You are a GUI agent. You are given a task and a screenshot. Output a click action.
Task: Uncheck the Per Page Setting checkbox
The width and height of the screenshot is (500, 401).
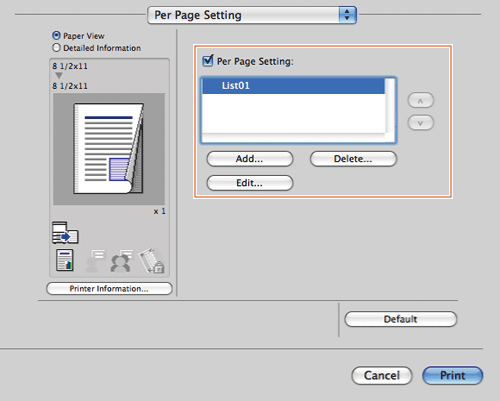tap(208, 61)
